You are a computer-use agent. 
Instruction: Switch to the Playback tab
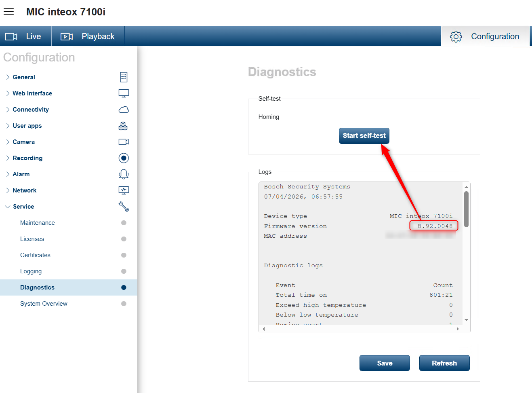(88, 36)
